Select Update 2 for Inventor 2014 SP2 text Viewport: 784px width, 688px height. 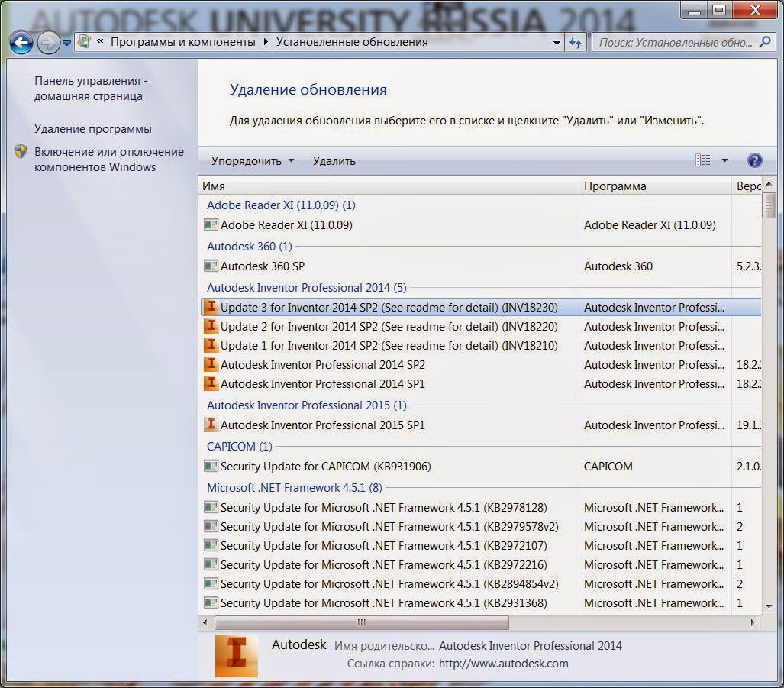coord(389,327)
